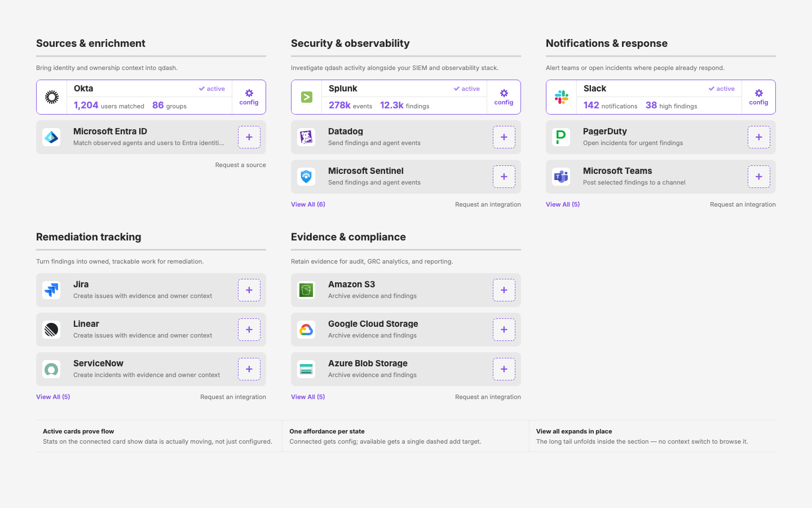Screen dimensions: 812x508
Task: Add the Datadog integration
Action: 504,137
